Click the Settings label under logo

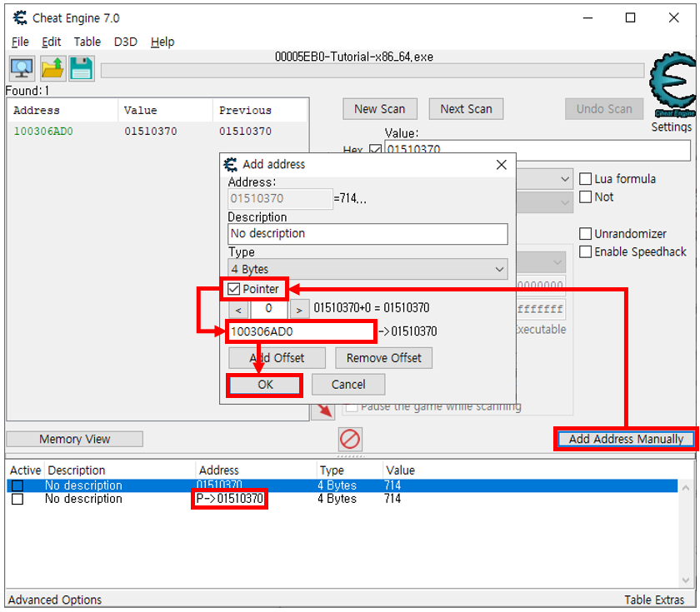tap(671, 127)
